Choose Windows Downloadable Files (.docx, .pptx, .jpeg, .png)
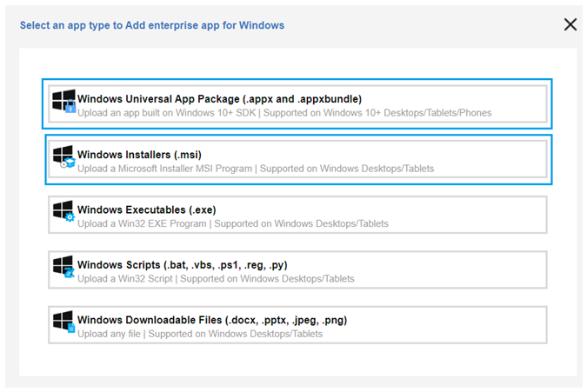The height and width of the screenshot is (392, 587). (x=297, y=325)
